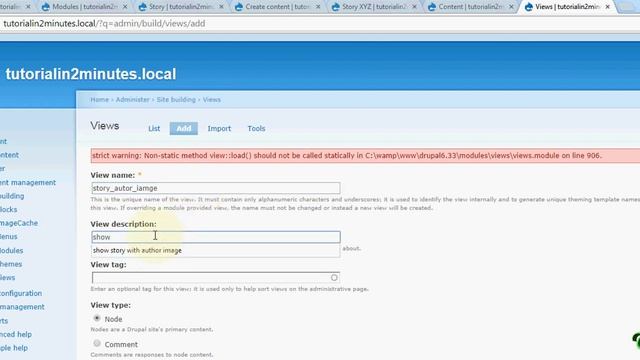Open Modules in sidebar menu
The width and height of the screenshot is (640, 360).
pyautogui.click(x=11, y=251)
